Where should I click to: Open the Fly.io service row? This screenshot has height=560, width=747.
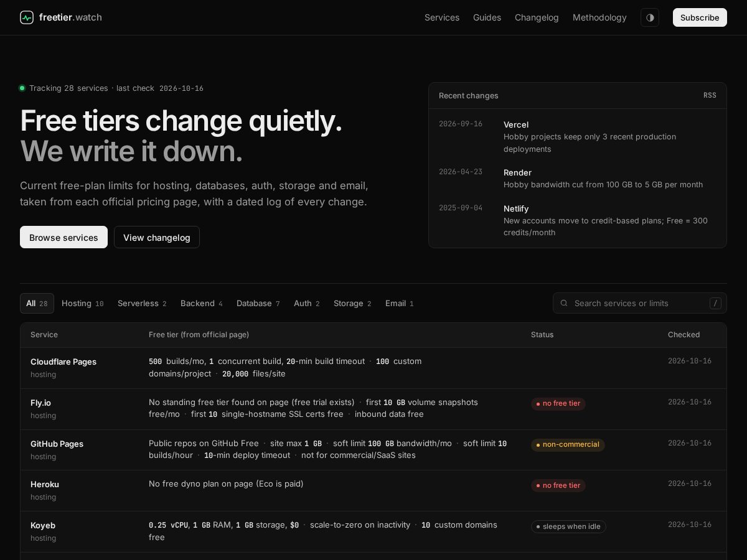pos(374,409)
